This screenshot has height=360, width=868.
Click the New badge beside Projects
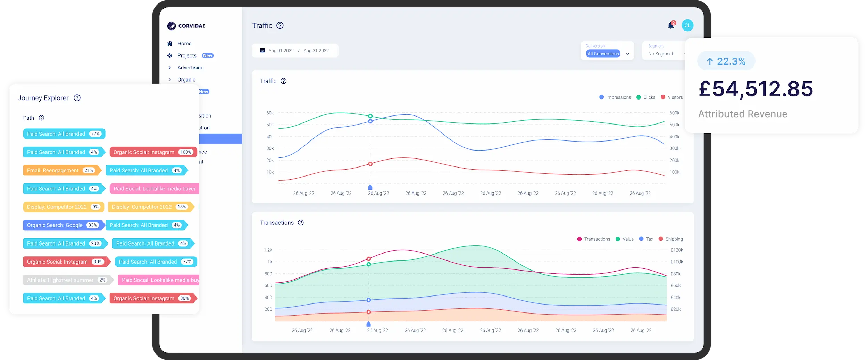pyautogui.click(x=208, y=55)
